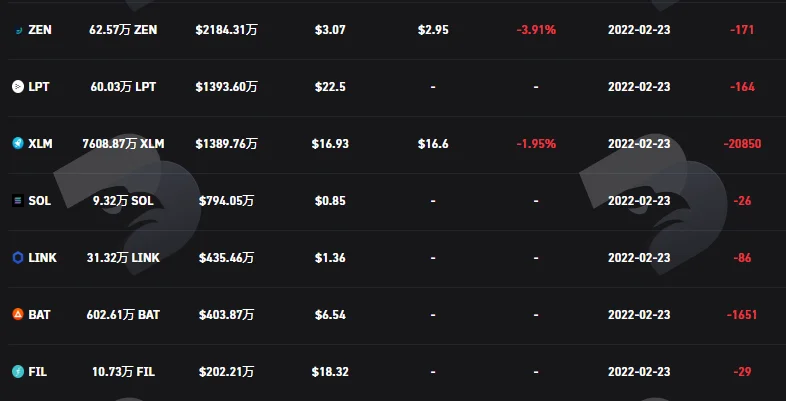Select SOL price $0.85
The width and height of the screenshot is (786, 401).
click(x=330, y=201)
